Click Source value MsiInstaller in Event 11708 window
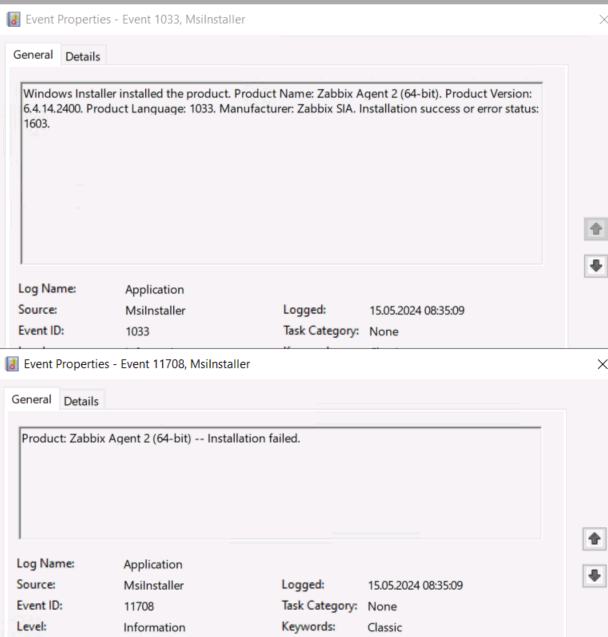This screenshot has height=637, width=608. [x=154, y=585]
